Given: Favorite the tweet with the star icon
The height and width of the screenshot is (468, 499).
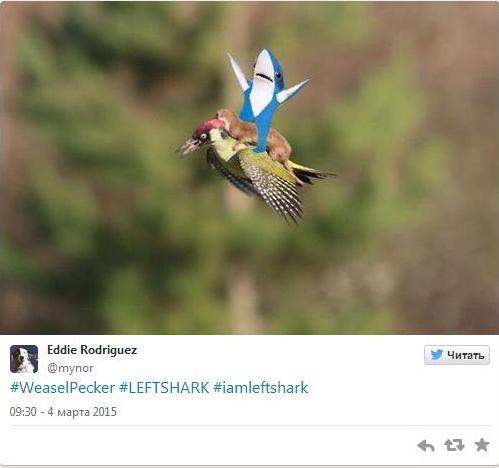Looking at the screenshot, I should [x=482, y=445].
